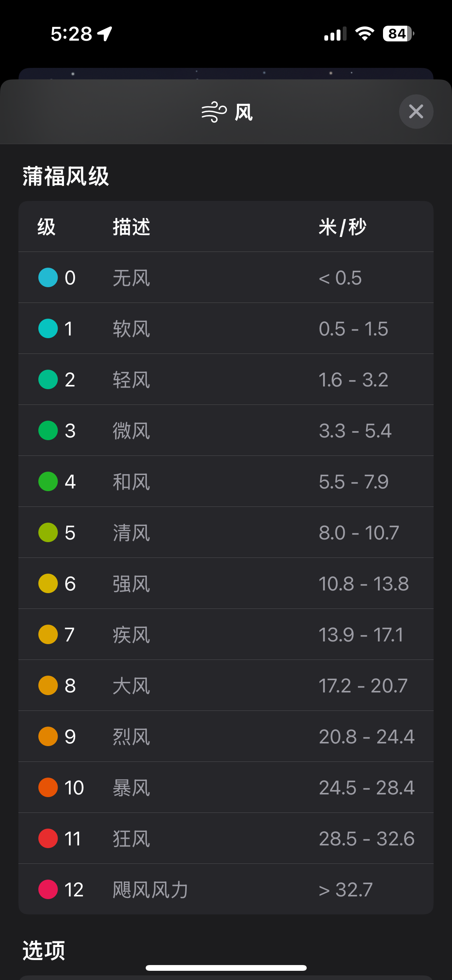Tap the 飓风风力 description text
Viewport: 452px width, 980px height.
150,890
